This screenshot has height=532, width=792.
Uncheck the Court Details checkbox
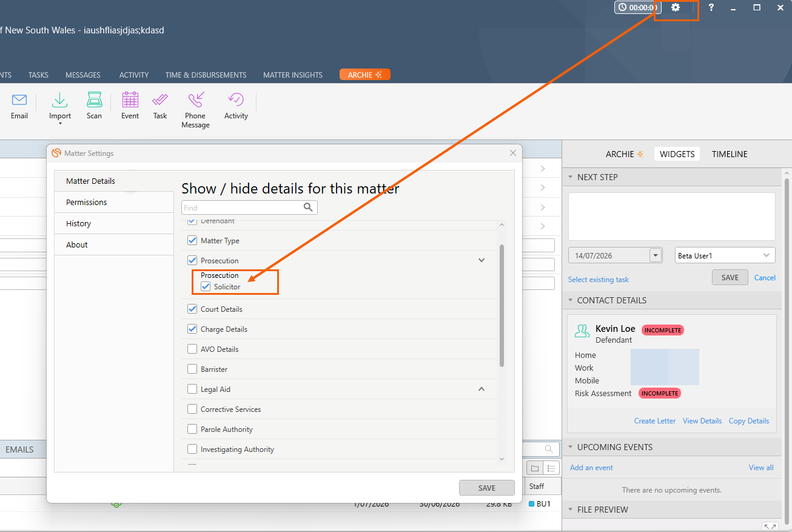pos(192,309)
